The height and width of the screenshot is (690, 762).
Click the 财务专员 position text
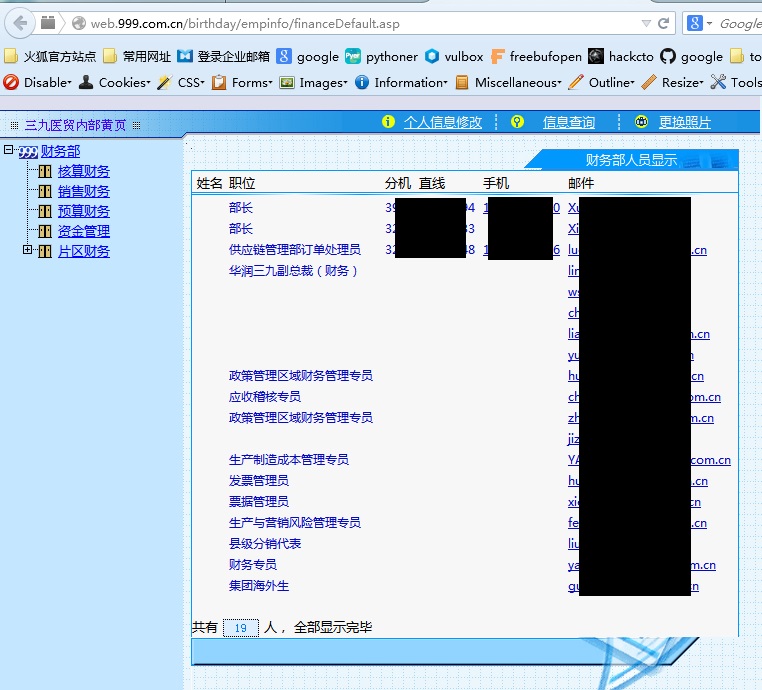[x=253, y=565]
